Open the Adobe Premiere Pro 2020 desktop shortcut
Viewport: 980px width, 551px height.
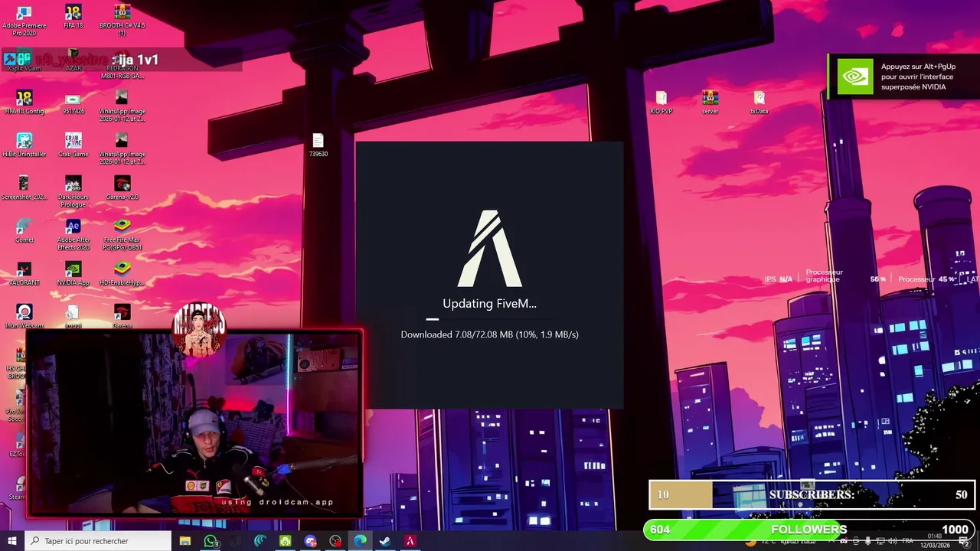[x=24, y=21]
